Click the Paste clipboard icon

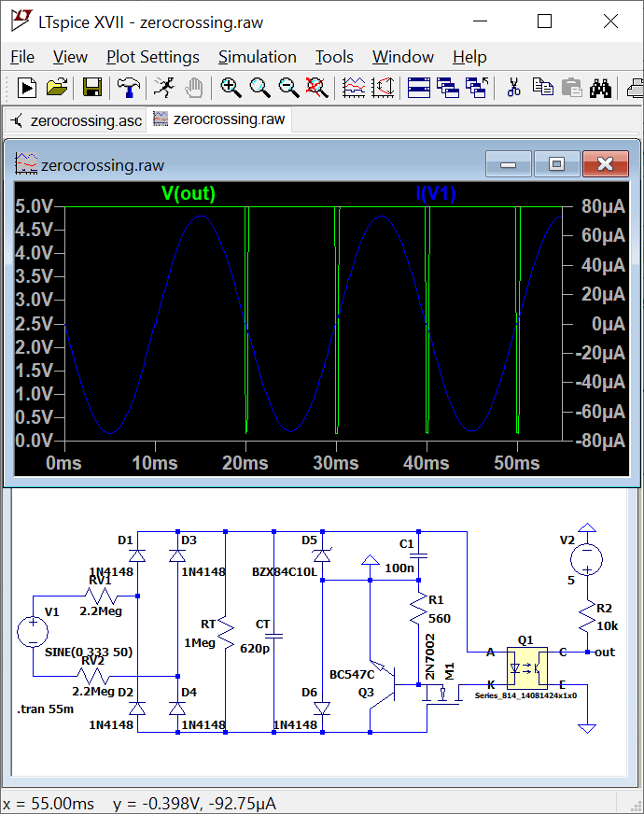click(x=571, y=88)
